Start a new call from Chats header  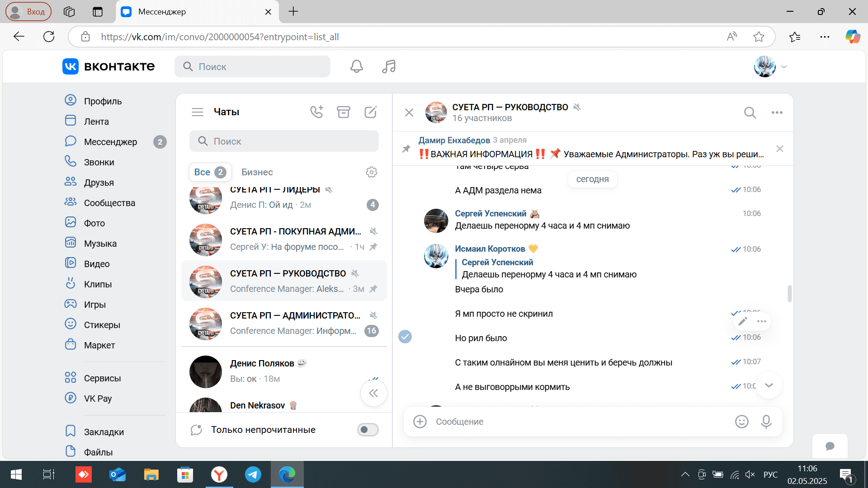pos(316,112)
